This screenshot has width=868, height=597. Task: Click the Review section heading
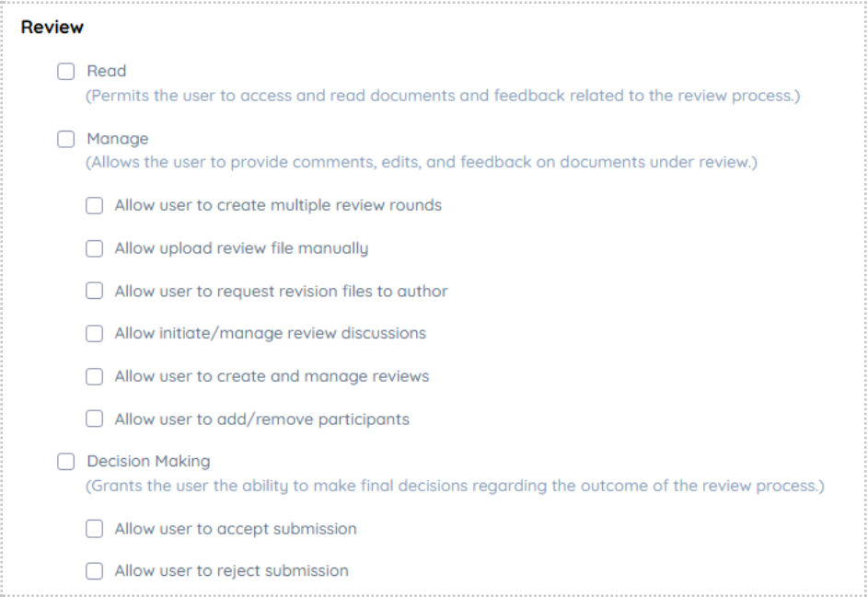(52, 27)
